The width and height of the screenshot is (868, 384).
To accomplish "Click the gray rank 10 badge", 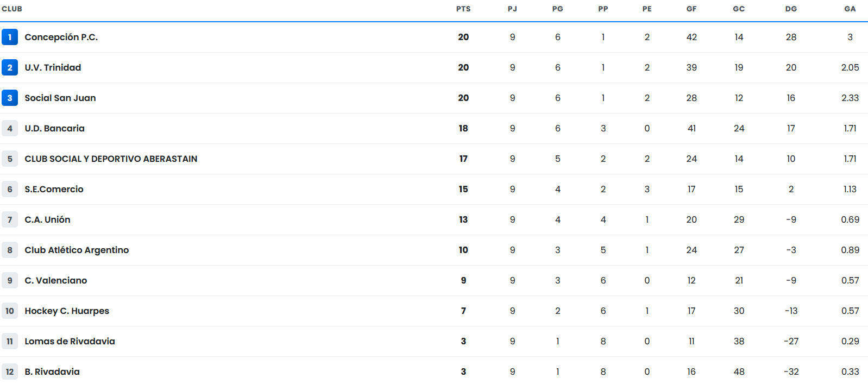I will coord(10,311).
